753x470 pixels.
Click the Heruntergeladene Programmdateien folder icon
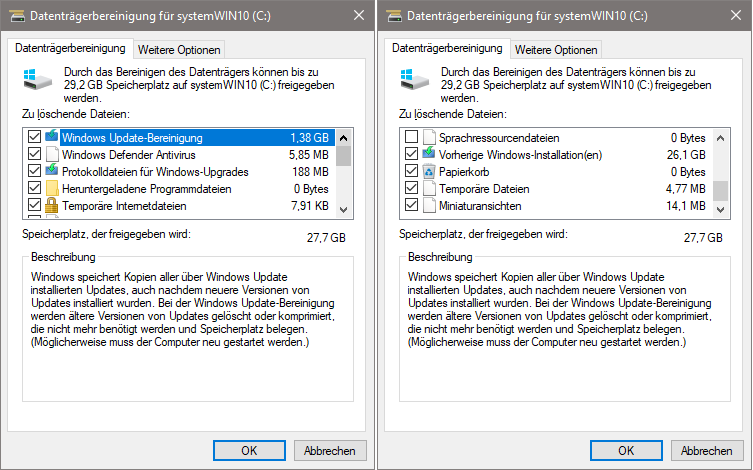[x=52, y=189]
